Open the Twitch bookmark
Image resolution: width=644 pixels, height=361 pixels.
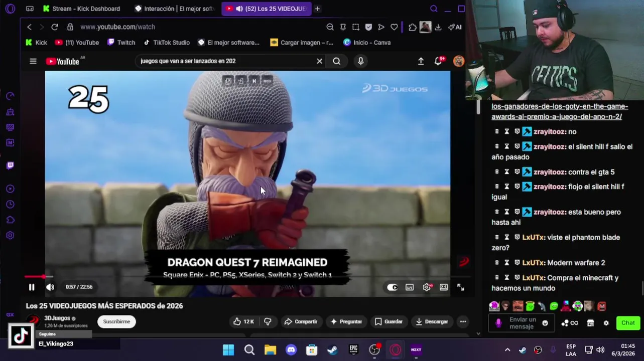(121, 43)
